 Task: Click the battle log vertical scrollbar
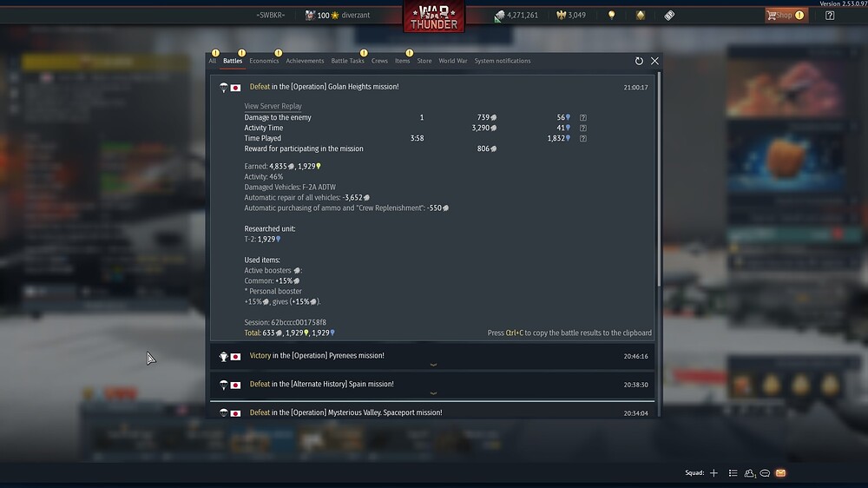click(659, 180)
